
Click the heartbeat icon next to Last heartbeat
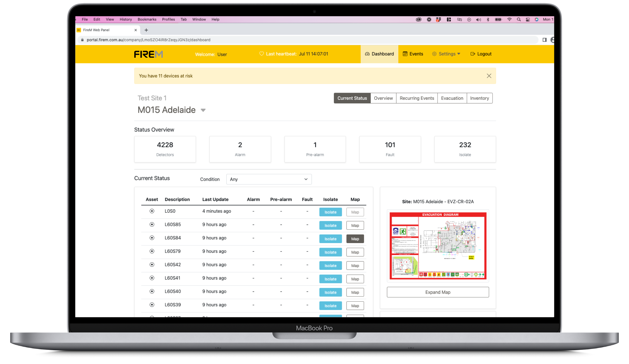pos(261,54)
